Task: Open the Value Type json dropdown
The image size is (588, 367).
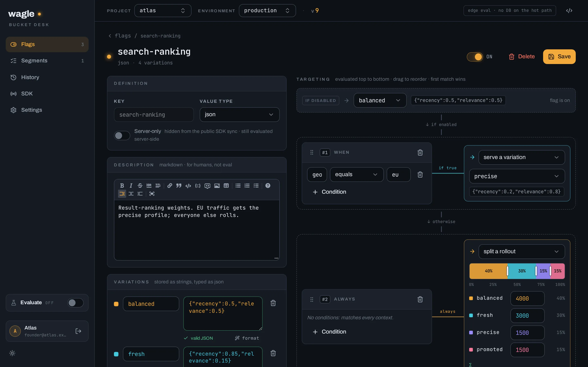Action: pyautogui.click(x=239, y=115)
